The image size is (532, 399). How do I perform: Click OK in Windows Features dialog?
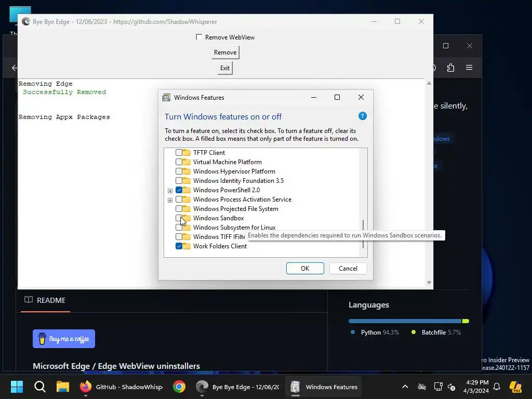[x=305, y=269]
